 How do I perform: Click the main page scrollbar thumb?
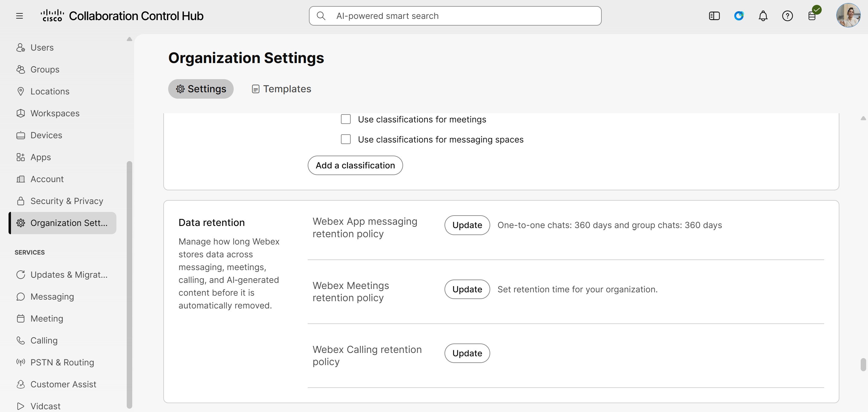click(x=863, y=364)
